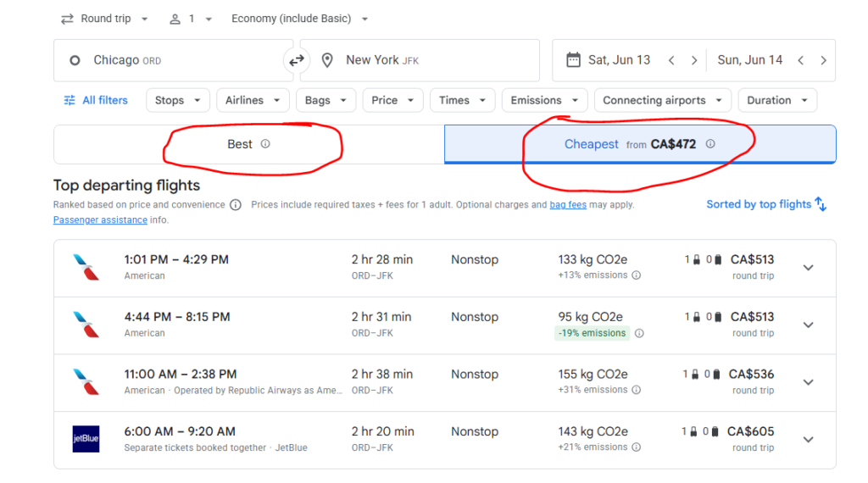Click the info icon next to Best
Screen dimensions: 868x483
pos(265,144)
